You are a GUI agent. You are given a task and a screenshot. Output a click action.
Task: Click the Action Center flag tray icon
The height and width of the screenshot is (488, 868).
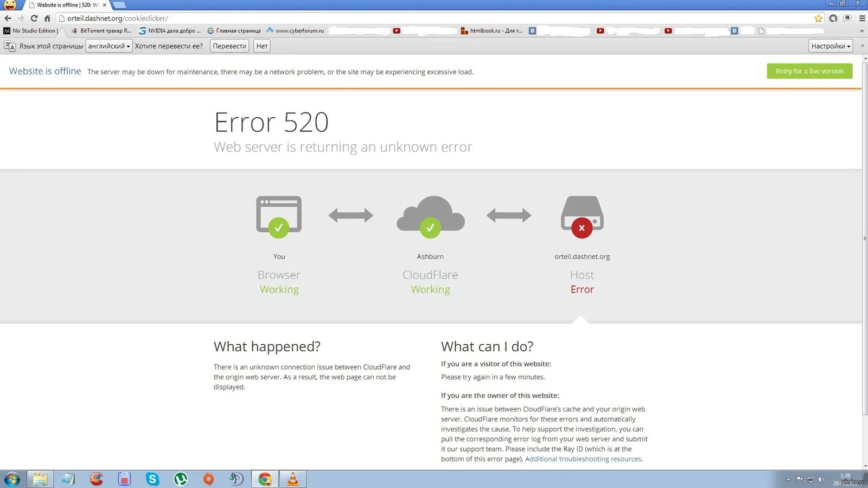pyautogui.click(x=799, y=479)
